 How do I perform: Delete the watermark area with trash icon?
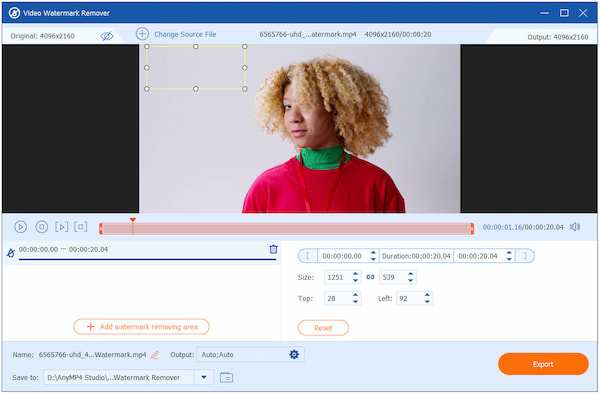pyautogui.click(x=273, y=249)
